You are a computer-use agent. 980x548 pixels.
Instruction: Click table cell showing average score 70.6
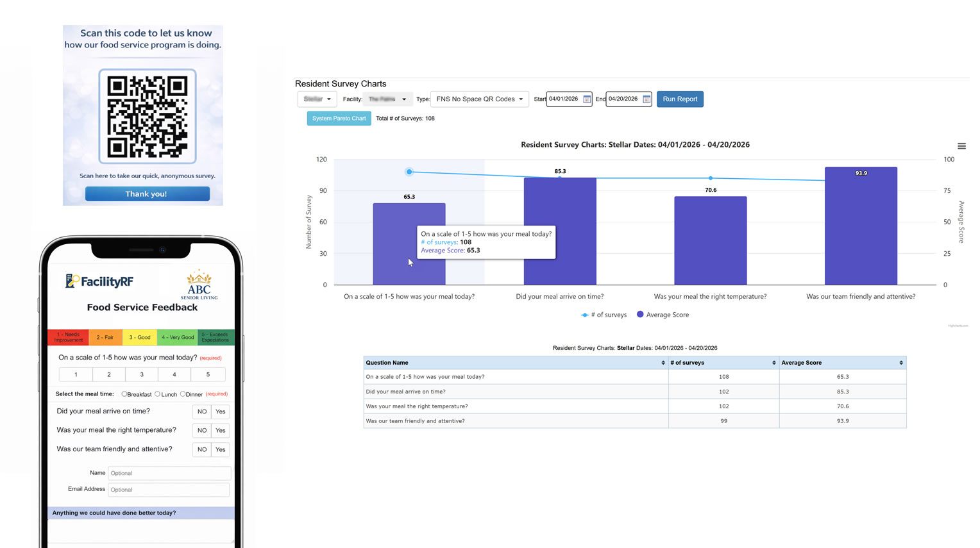click(x=843, y=406)
